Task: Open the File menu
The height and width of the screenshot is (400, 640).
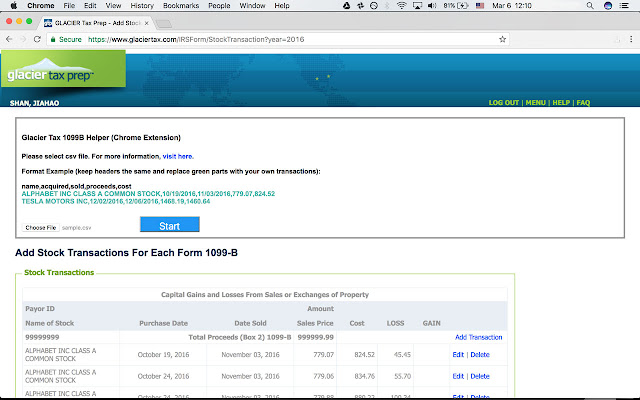Action: [x=69, y=6]
